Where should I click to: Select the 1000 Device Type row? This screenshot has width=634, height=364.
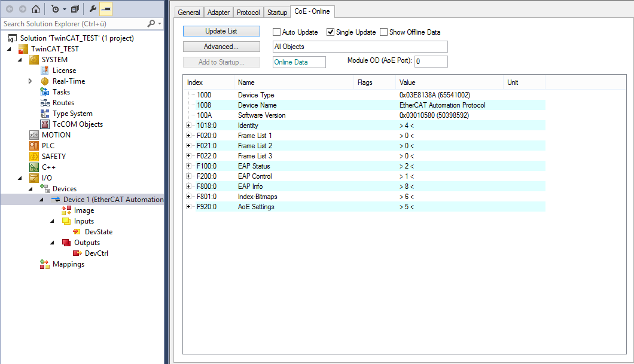point(370,95)
